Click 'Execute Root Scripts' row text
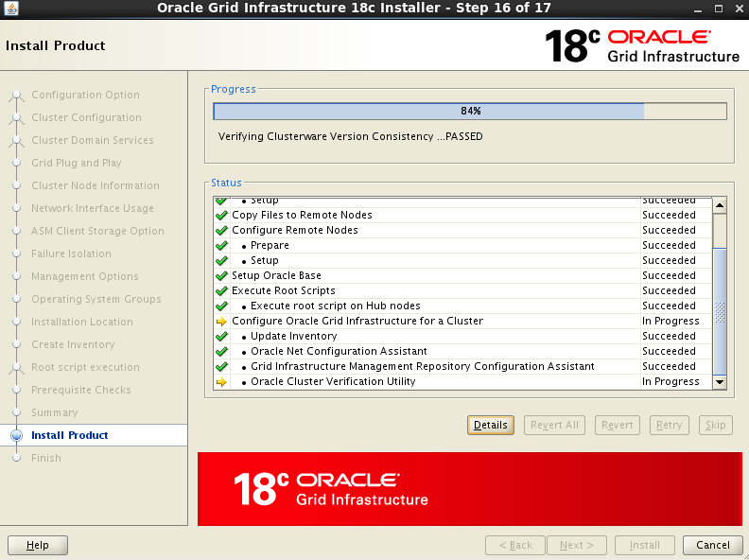Screen dimensions: 749x560 pos(284,290)
